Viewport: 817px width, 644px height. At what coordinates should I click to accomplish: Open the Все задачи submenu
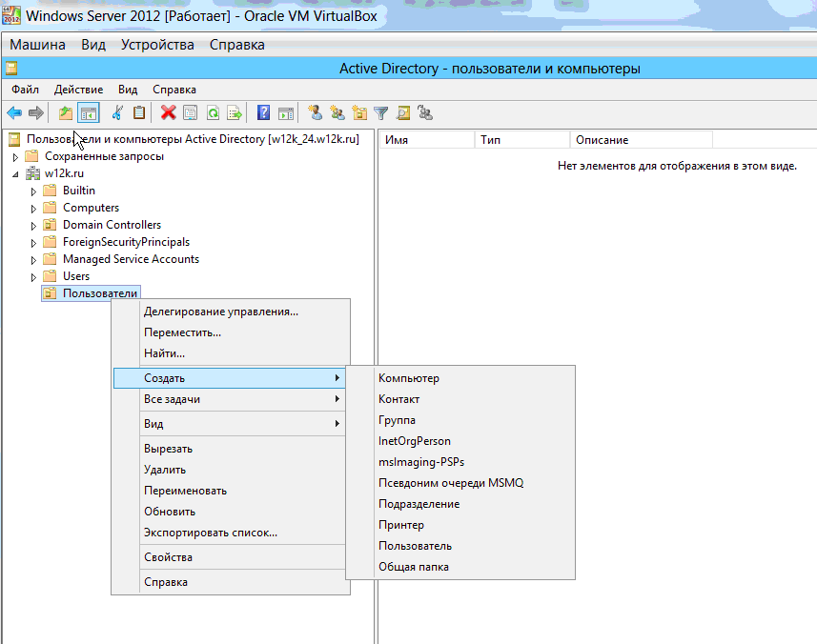pos(229,399)
